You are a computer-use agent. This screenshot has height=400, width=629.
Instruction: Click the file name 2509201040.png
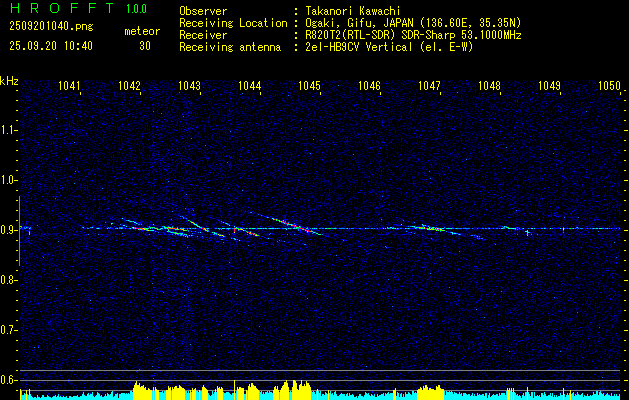(51, 27)
